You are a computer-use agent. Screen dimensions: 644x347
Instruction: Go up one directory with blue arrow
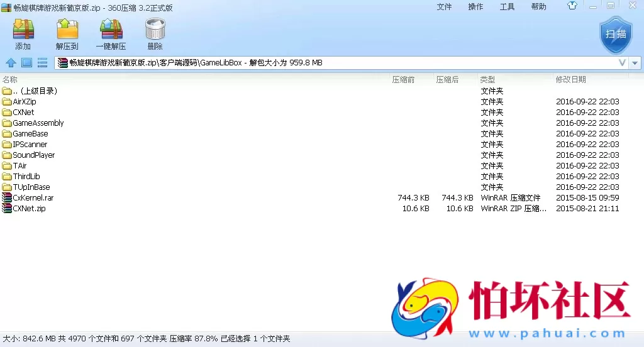(x=11, y=63)
